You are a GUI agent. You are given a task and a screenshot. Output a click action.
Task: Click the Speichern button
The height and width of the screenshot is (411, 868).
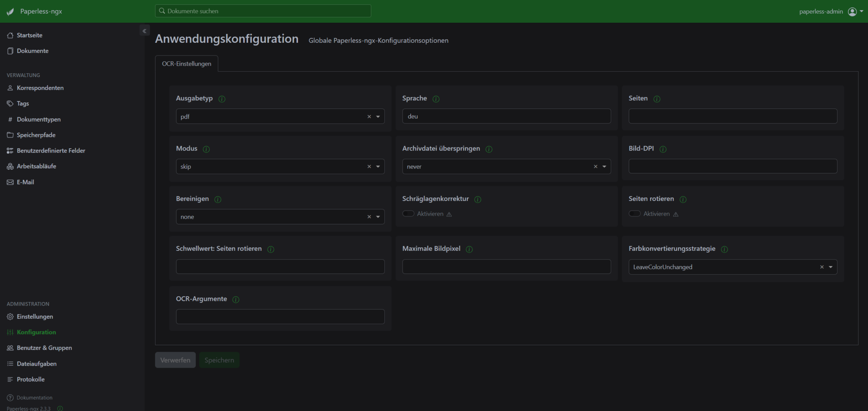[x=219, y=360]
